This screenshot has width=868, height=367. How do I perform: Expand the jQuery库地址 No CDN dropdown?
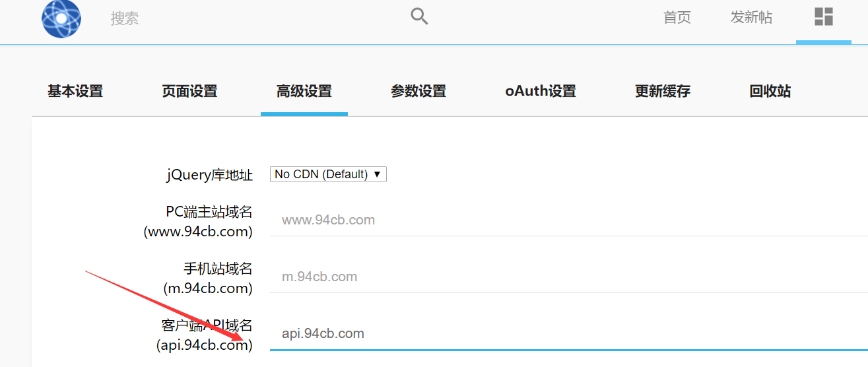(328, 174)
